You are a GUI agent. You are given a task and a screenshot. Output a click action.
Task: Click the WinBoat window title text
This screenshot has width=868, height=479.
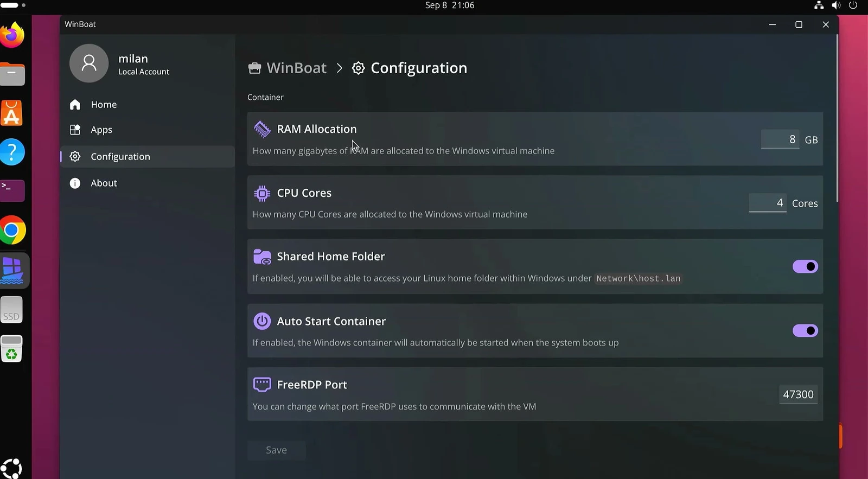tap(80, 24)
